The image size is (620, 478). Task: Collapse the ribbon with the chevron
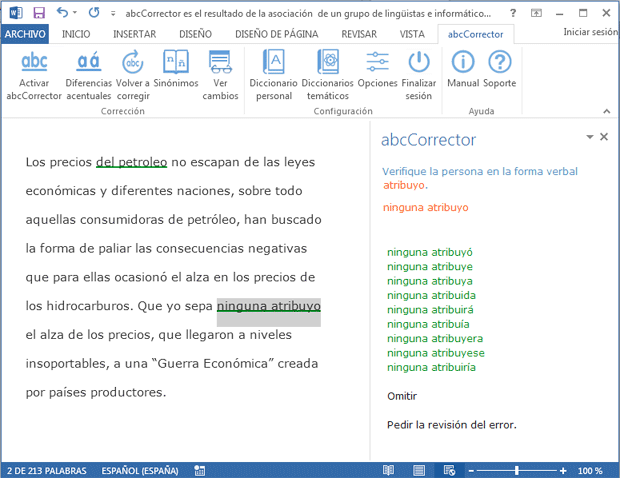[x=607, y=111]
